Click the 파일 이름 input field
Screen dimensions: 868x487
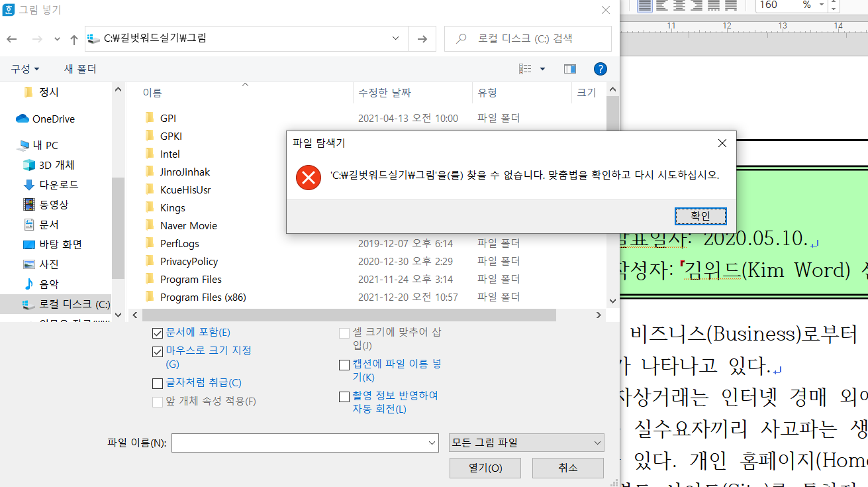298,443
